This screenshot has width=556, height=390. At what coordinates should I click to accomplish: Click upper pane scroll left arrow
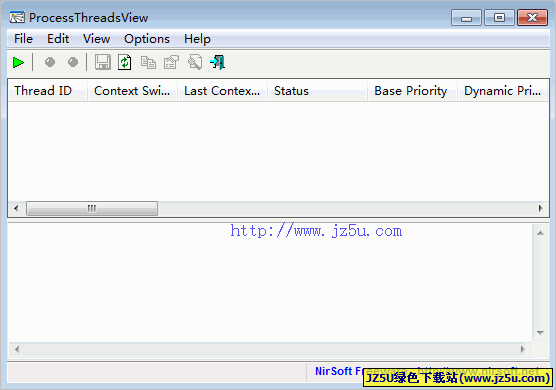[x=16, y=208]
